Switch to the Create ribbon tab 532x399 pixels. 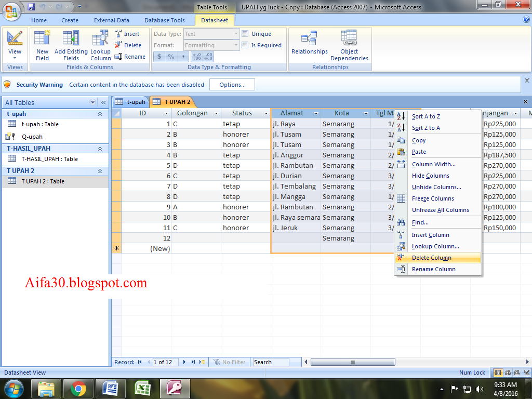tap(70, 20)
